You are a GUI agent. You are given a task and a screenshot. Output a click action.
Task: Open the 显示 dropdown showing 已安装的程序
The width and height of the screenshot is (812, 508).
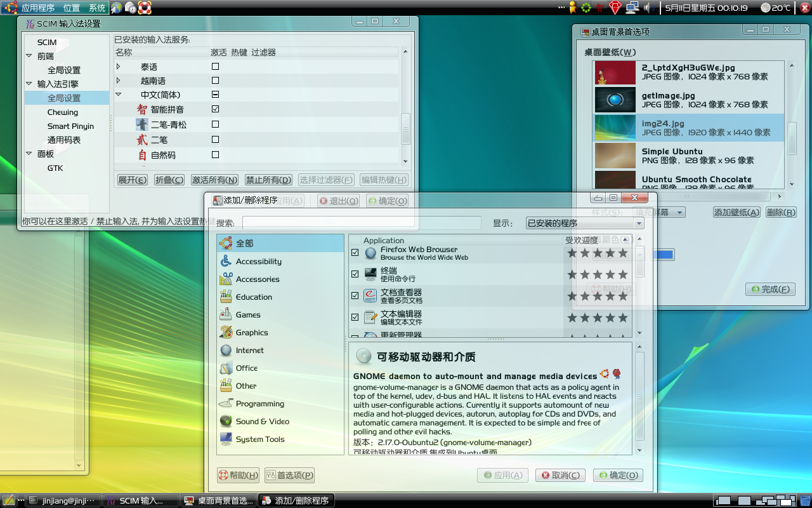point(585,223)
